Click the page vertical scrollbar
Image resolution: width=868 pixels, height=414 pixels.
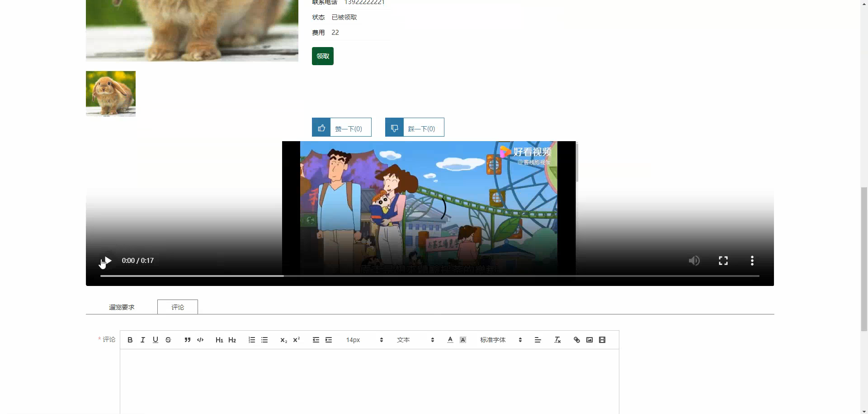point(864,259)
